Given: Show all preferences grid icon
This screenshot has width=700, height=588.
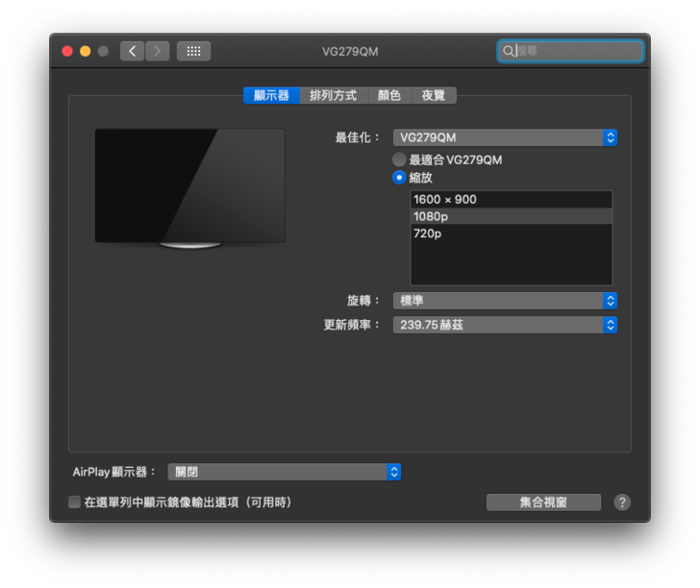Looking at the screenshot, I should (193, 51).
